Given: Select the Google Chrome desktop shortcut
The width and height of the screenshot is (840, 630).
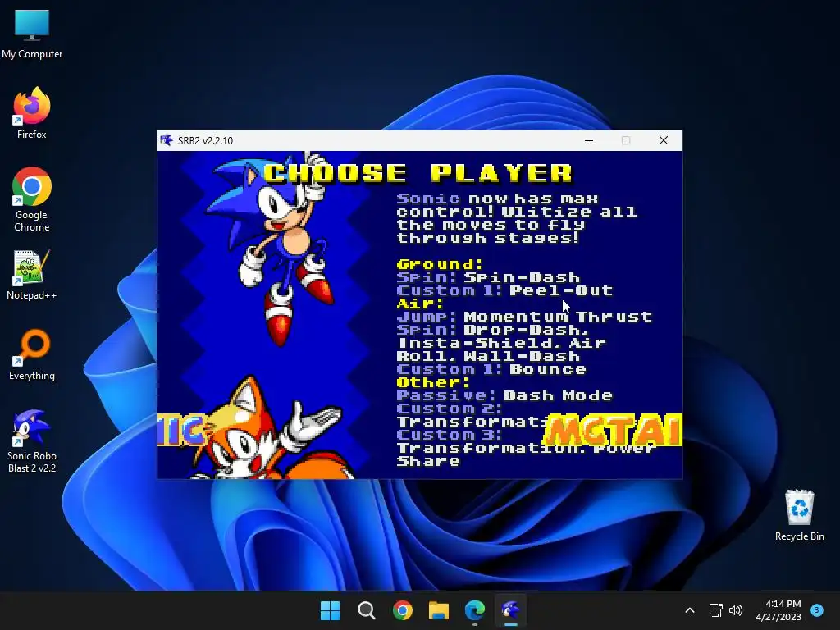Looking at the screenshot, I should pos(32,199).
